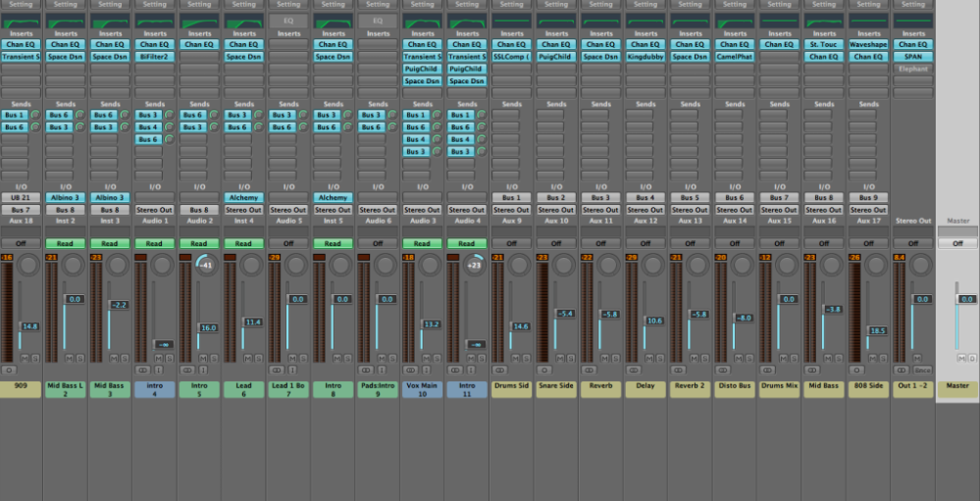Change Read automation mode on Mid Bass L 2
Viewport: 980px width, 501px height.
66,243
